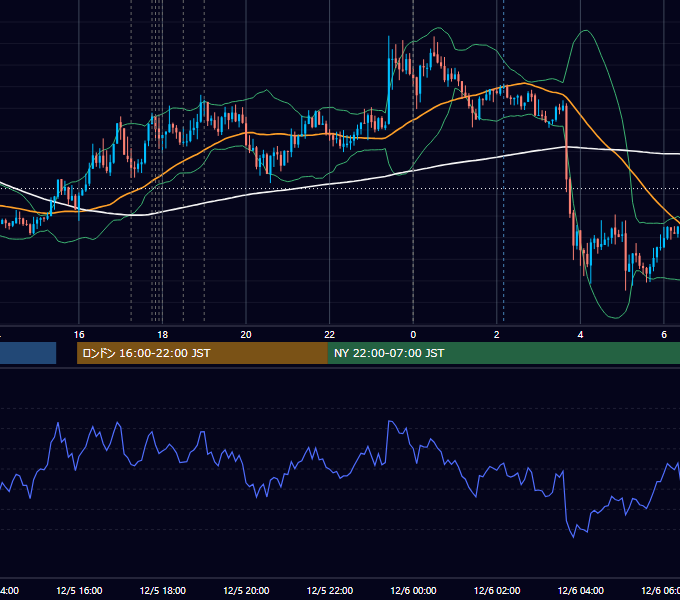Click the 18 hour label on chart axis

point(162,335)
